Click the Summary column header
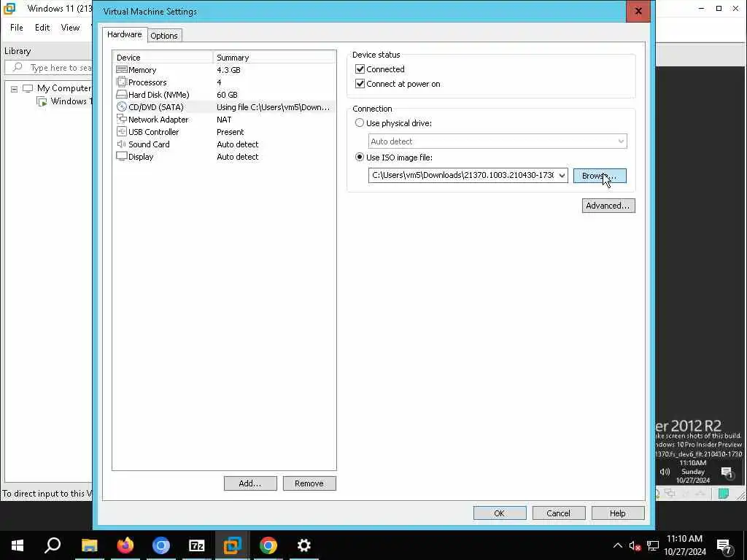Screen dimensions: 747x560 [274, 58]
